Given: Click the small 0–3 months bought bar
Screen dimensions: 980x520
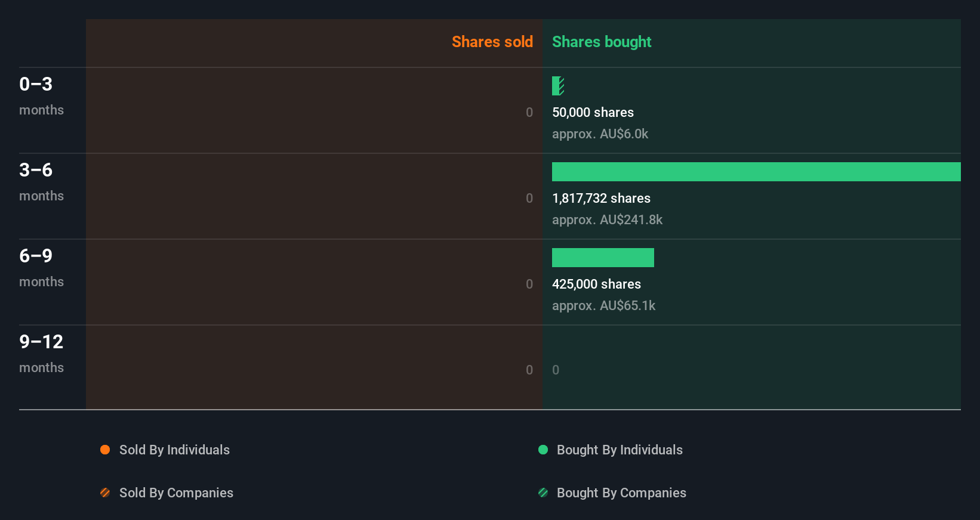Looking at the screenshot, I should [558, 86].
